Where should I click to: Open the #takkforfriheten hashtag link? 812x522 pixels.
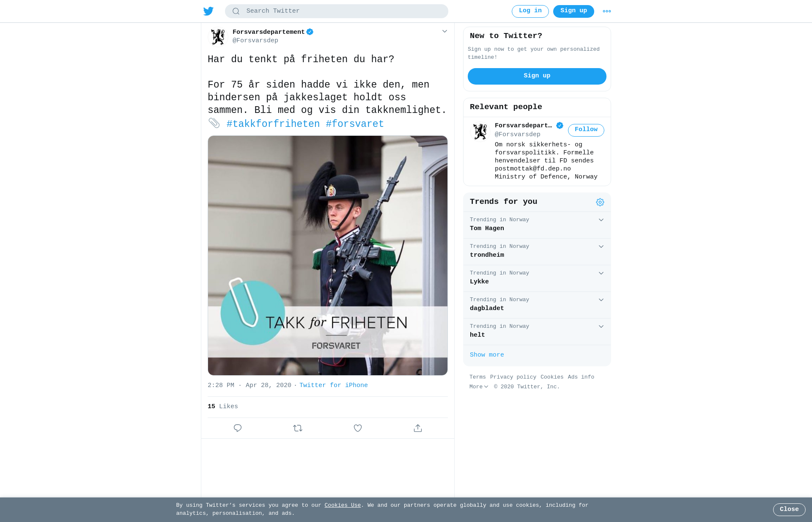pyautogui.click(x=273, y=124)
